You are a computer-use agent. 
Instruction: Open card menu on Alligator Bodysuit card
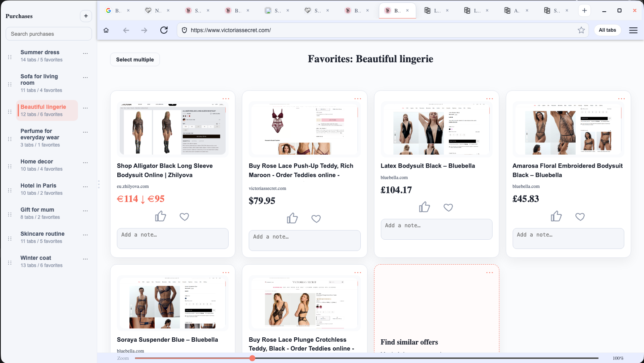click(226, 99)
